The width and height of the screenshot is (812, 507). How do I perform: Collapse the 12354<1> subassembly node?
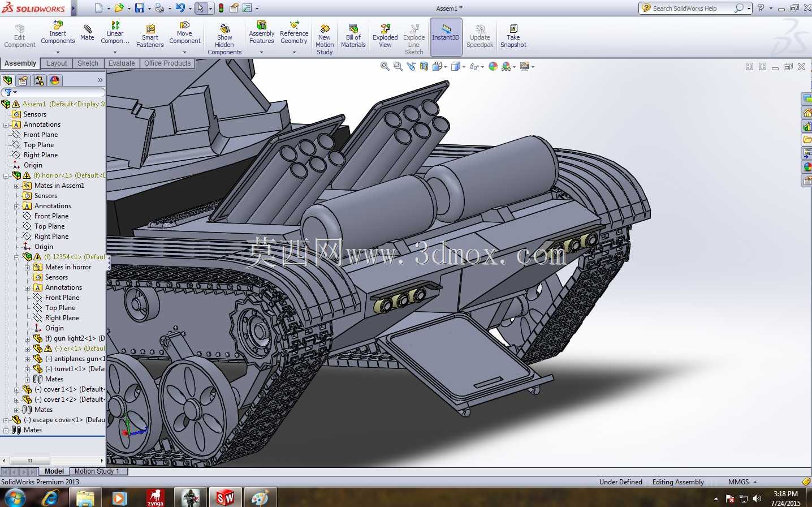[x=16, y=257]
